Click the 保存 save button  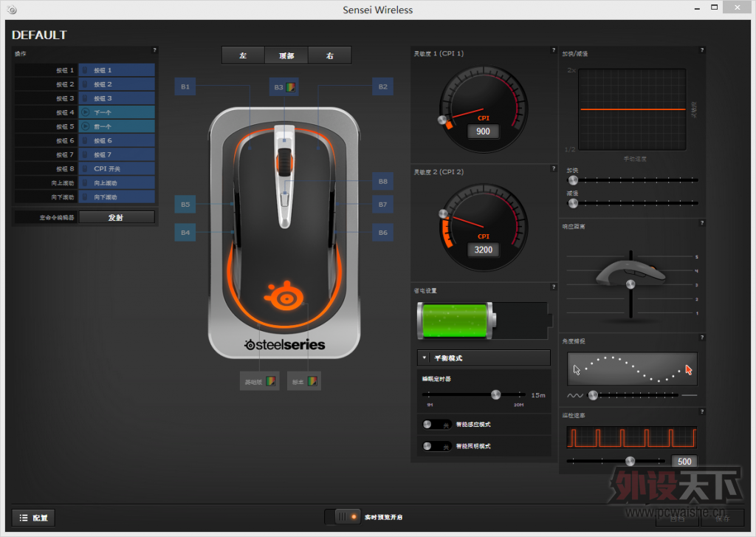click(722, 519)
